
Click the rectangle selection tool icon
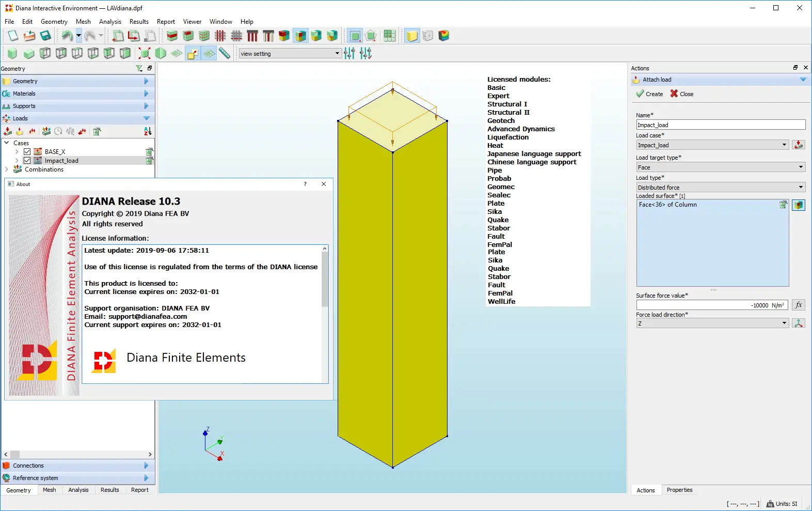coord(355,36)
